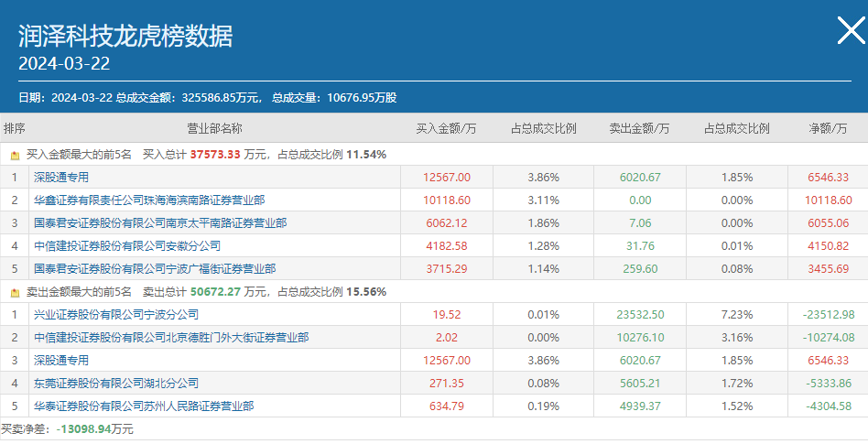Select buy amount 6062.12
This screenshot has height=444, width=868.
pos(447,223)
